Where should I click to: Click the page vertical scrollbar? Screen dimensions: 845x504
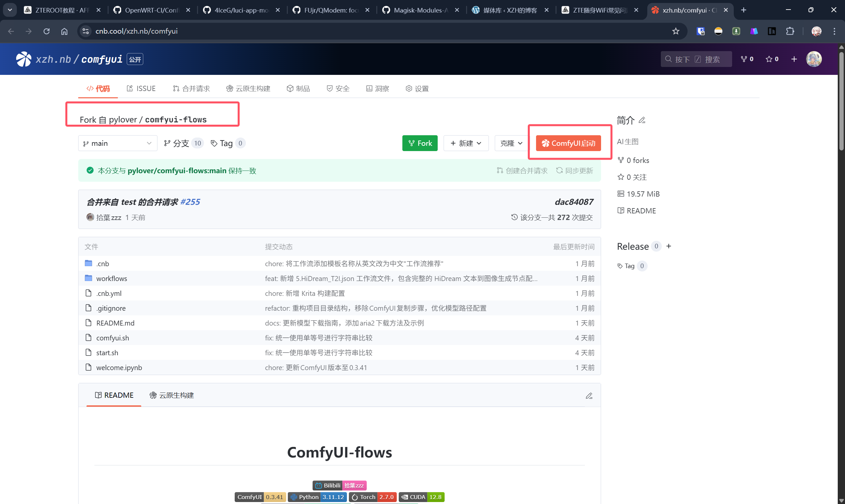tap(841, 102)
